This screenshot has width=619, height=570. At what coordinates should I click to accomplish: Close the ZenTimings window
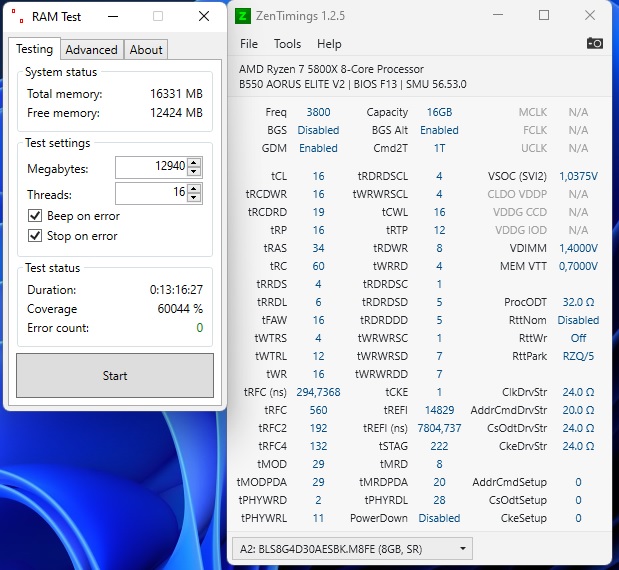(590, 15)
